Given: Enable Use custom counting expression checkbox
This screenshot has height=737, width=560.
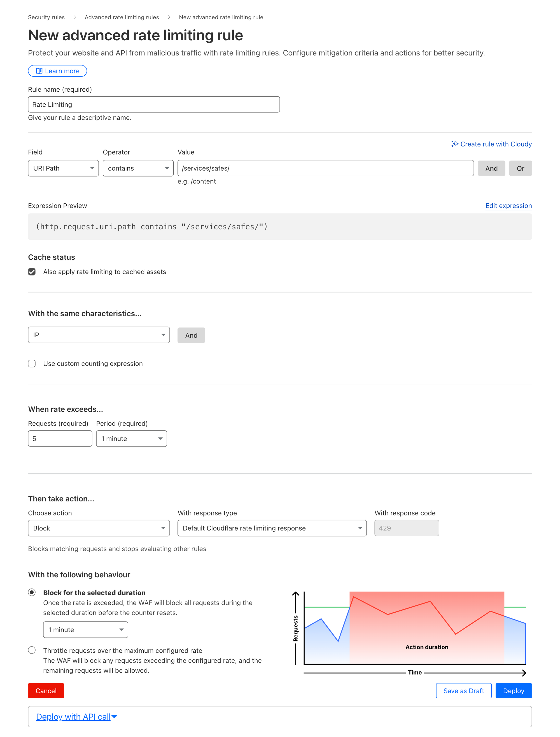Looking at the screenshot, I should 32,364.
